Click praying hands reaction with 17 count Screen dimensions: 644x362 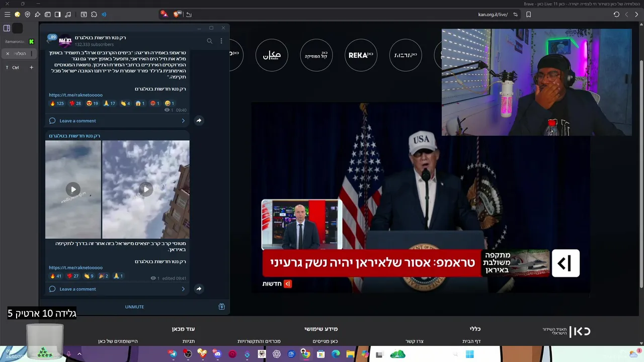pos(109,104)
